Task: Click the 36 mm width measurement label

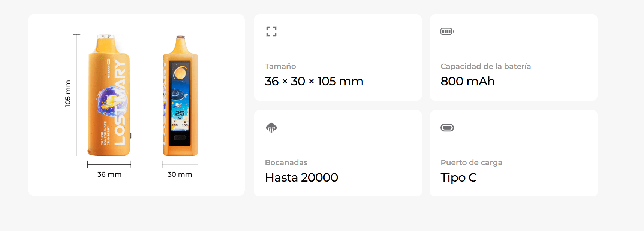Action: [109, 174]
